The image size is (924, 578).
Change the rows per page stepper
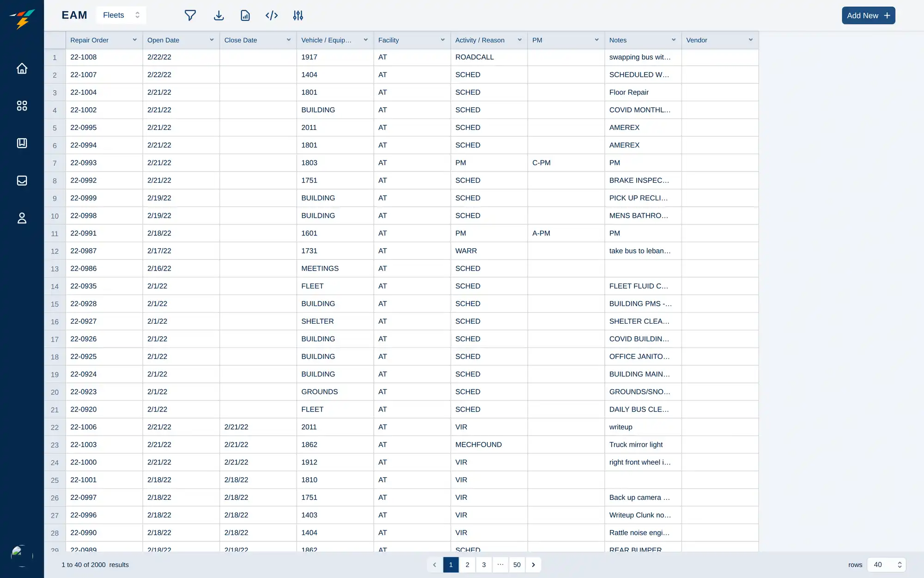coord(900,565)
